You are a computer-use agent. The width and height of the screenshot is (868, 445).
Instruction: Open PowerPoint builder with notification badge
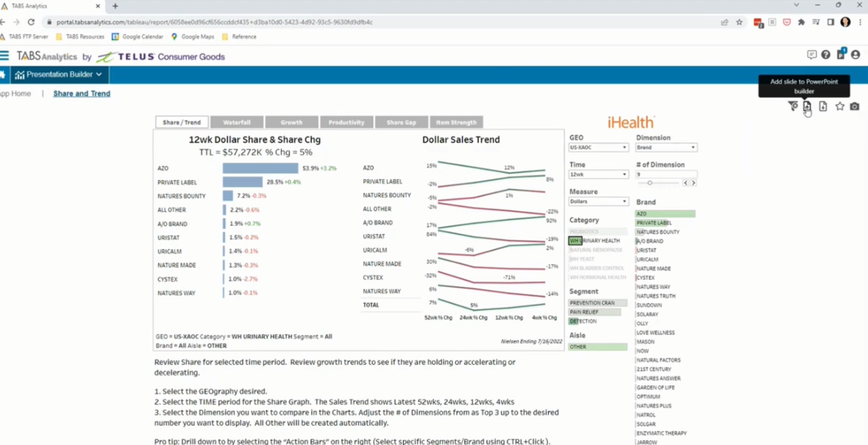[841, 54]
